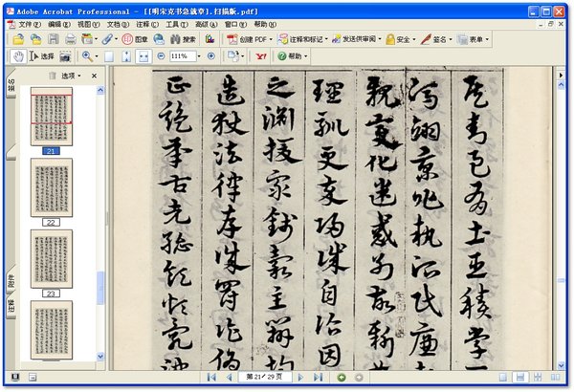
Task: Open the 窗口 menu
Action: coord(235,24)
